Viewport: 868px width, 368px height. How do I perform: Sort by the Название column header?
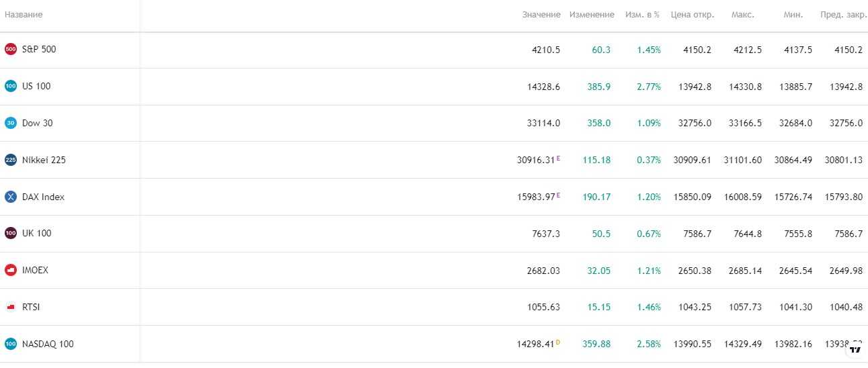(x=24, y=15)
